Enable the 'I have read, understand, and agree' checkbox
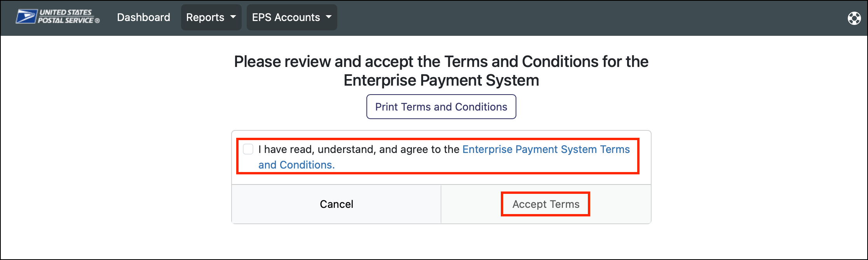This screenshot has height=260, width=868. pyautogui.click(x=248, y=149)
